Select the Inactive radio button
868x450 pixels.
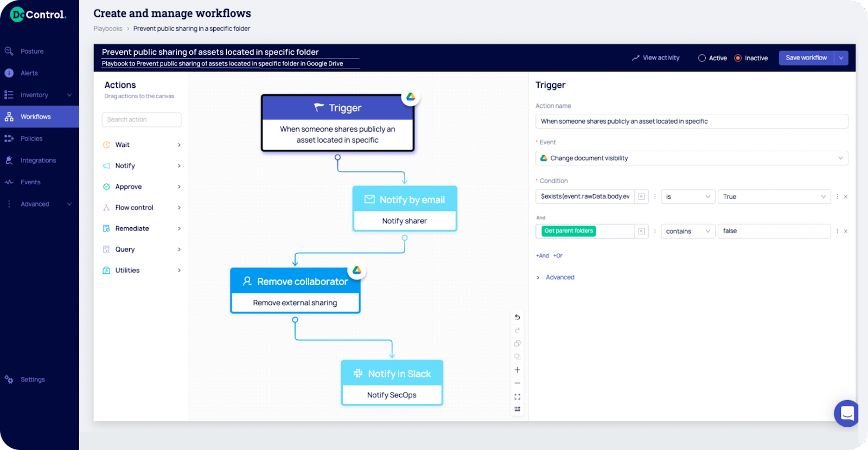point(738,58)
